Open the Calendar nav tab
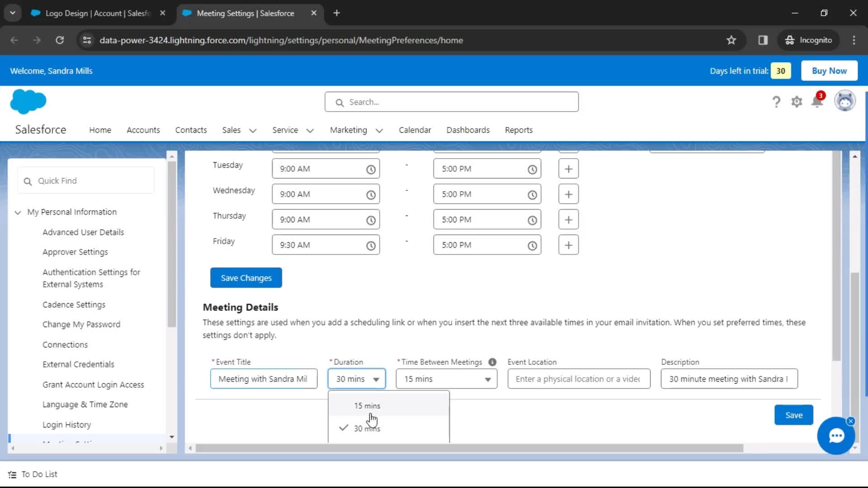 click(x=415, y=130)
